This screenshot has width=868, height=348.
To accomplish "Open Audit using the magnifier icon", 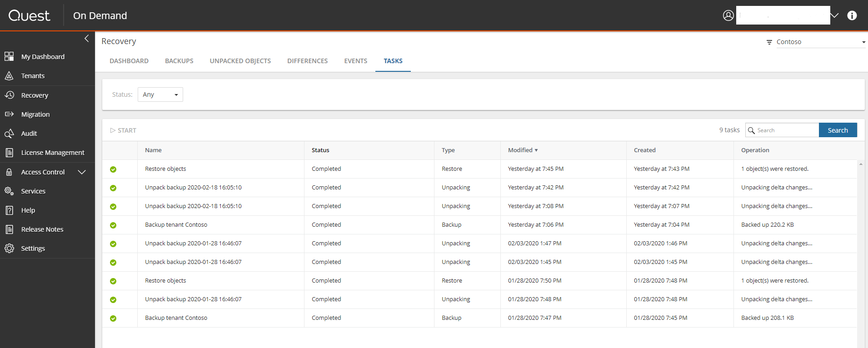I will pyautogui.click(x=9, y=134).
